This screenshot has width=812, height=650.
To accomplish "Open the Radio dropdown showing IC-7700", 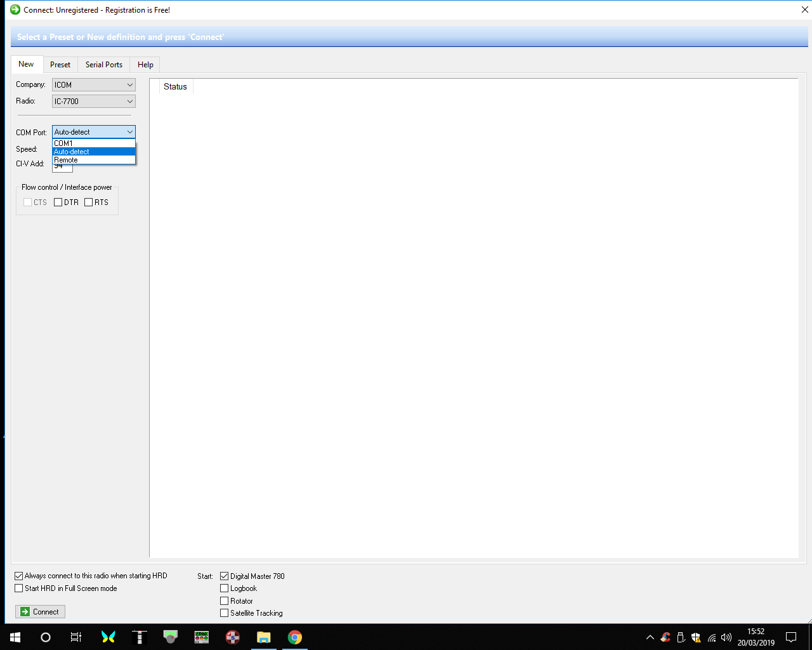I will (x=94, y=101).
